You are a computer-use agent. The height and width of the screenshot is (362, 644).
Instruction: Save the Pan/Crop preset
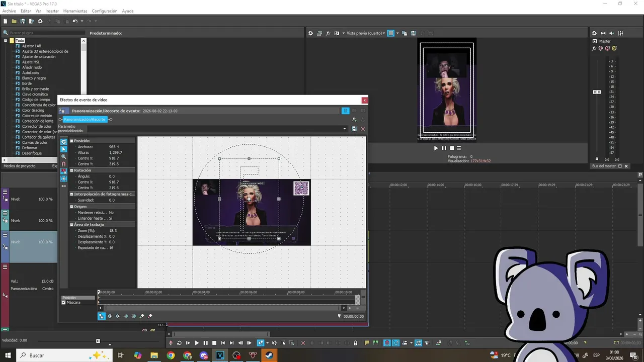click(354, 129)
